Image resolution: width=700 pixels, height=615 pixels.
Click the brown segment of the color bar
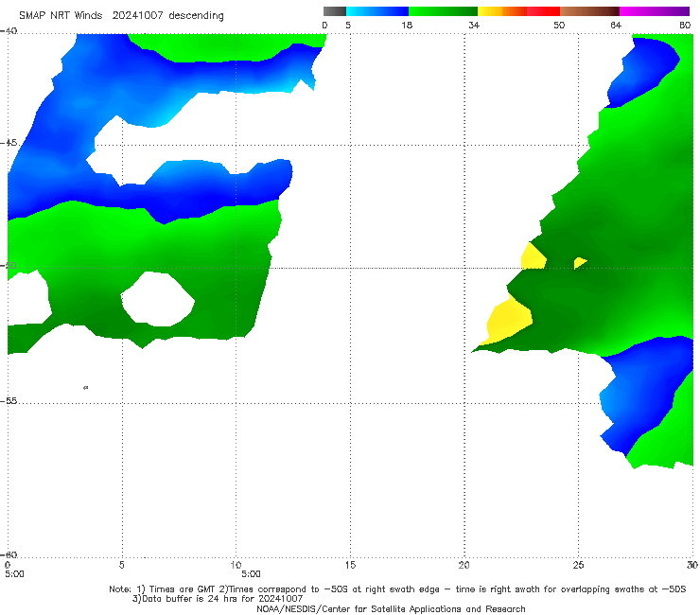(x=589, y=11)
